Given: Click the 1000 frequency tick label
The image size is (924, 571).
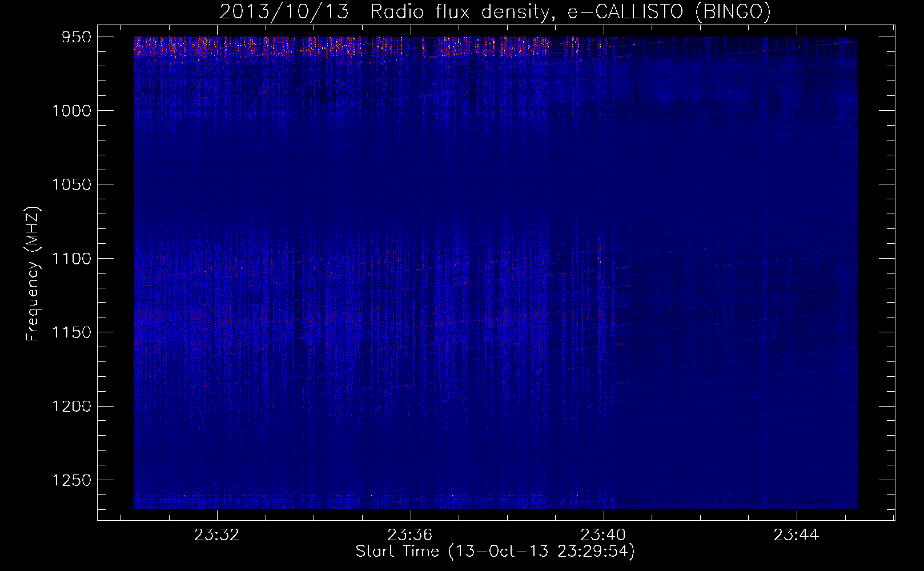Looking at the screenshot, I should [x=72, y=111].
